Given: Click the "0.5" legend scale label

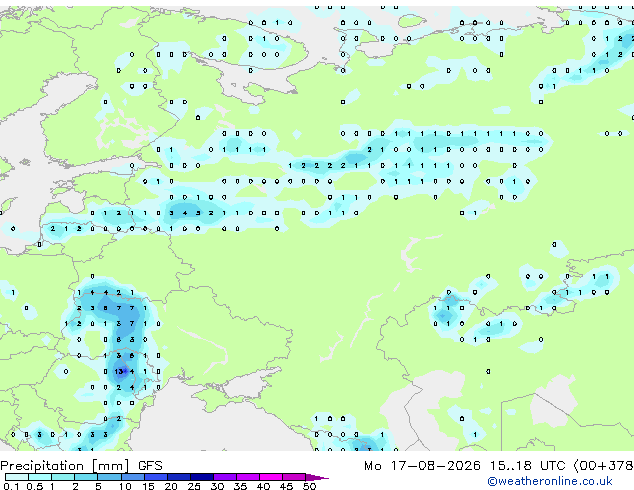Looking at the screenshot, I should tap(35, 486).
